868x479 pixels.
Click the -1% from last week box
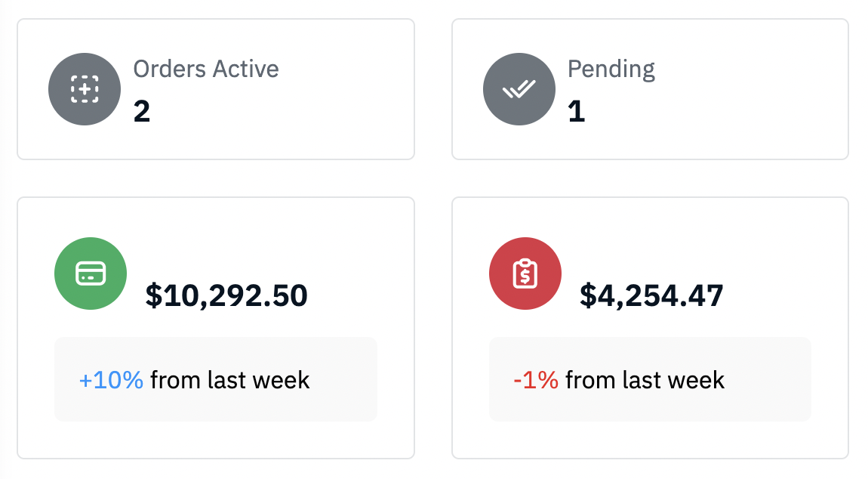[x=650, y=379]
